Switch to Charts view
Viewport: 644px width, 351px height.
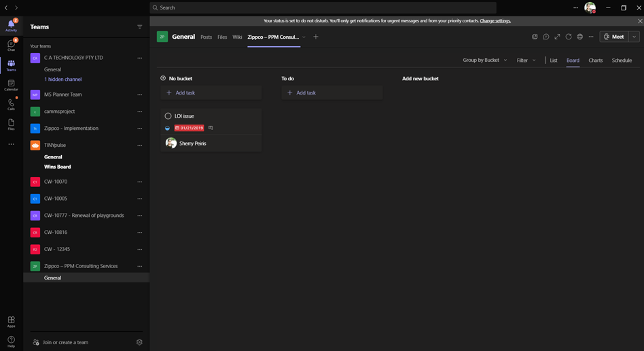(596, 60)
